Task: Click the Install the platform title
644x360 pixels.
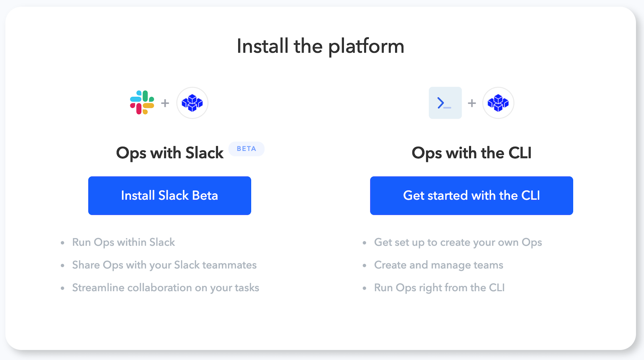Action: (x=320, y=46)
